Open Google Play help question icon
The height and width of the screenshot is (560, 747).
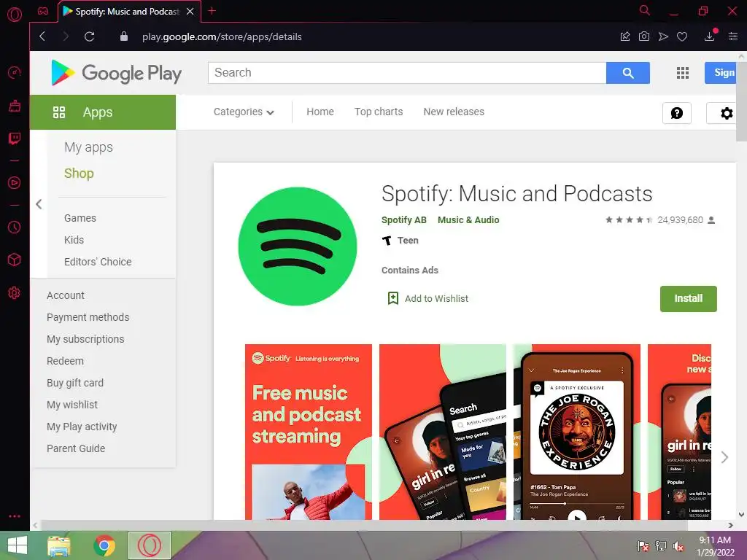[x=677, y=113]
